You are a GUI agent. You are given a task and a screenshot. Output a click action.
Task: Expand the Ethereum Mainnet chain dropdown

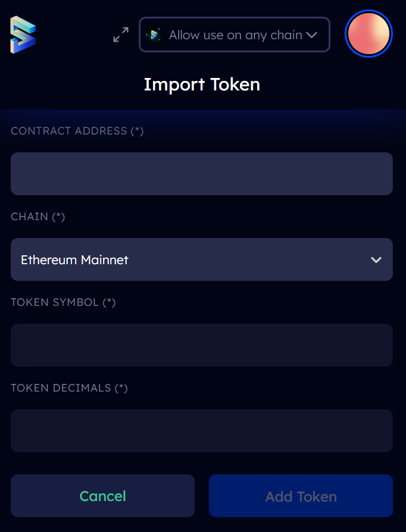[x=202, y=259]
